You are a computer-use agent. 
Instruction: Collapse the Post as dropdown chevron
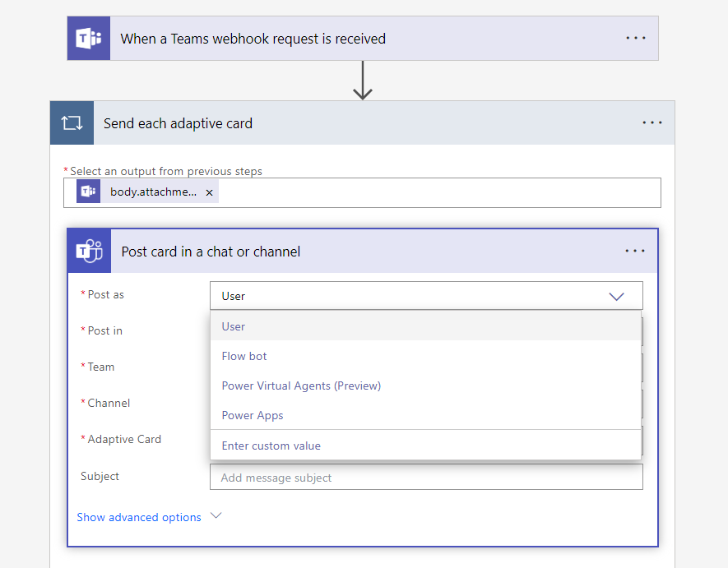616,296
